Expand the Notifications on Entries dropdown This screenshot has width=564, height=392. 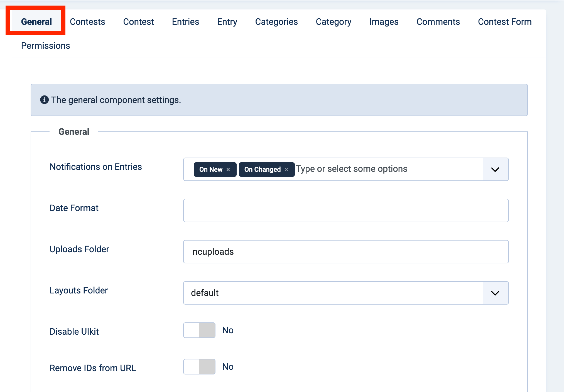coord(495,169)
